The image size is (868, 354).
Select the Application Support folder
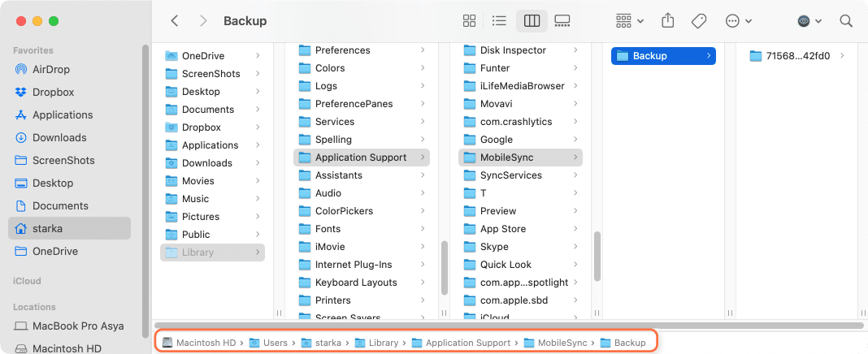[x=362, y=158]
